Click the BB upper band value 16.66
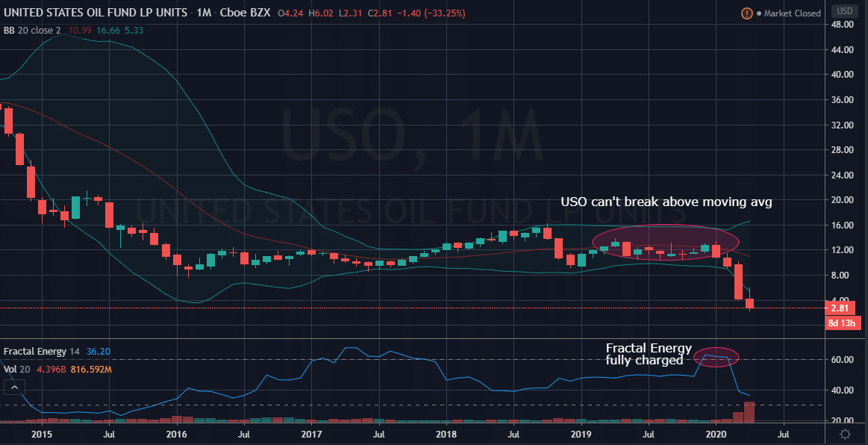The width and height of the screenshot is (868, 445). click(108, 31)
